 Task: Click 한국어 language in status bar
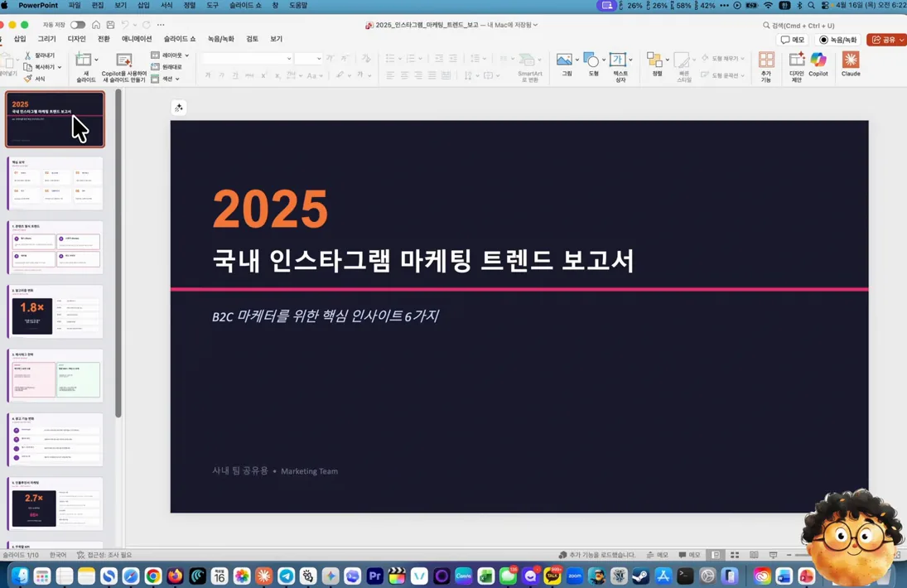click(x=58, y=555)
